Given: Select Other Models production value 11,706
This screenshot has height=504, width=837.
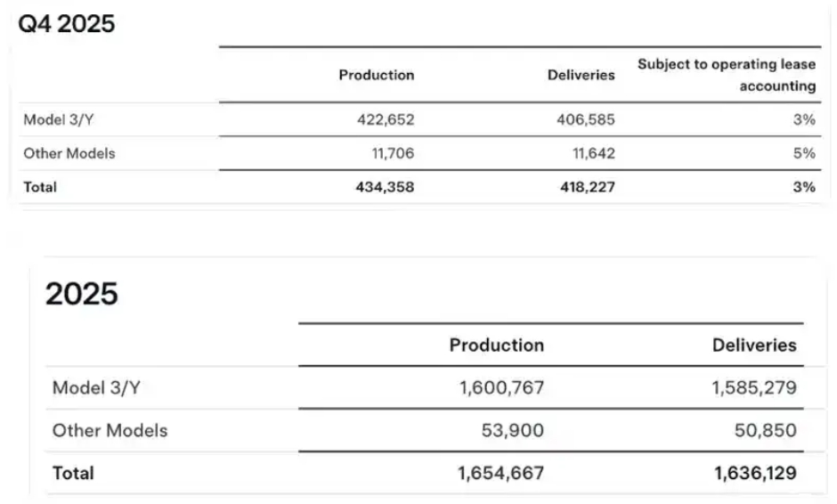Looking at the screenshot, I should pyautogui.click(x=393, y=153).
